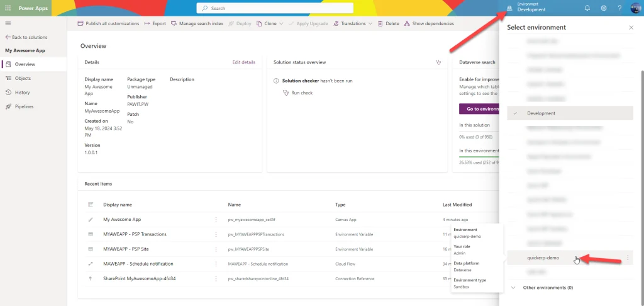Open more options for MAWEAPP - Schedule notification
Screen dimensions: 644x306
point(216,264)
